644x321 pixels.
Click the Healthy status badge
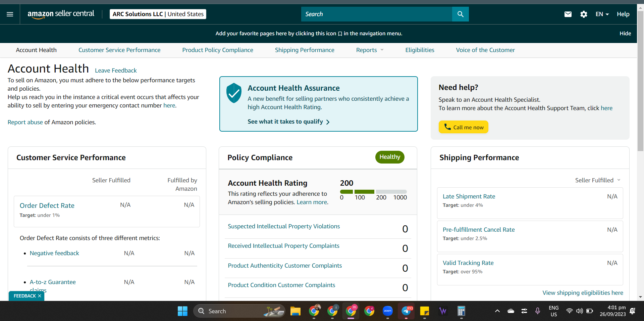coord(390,157)
